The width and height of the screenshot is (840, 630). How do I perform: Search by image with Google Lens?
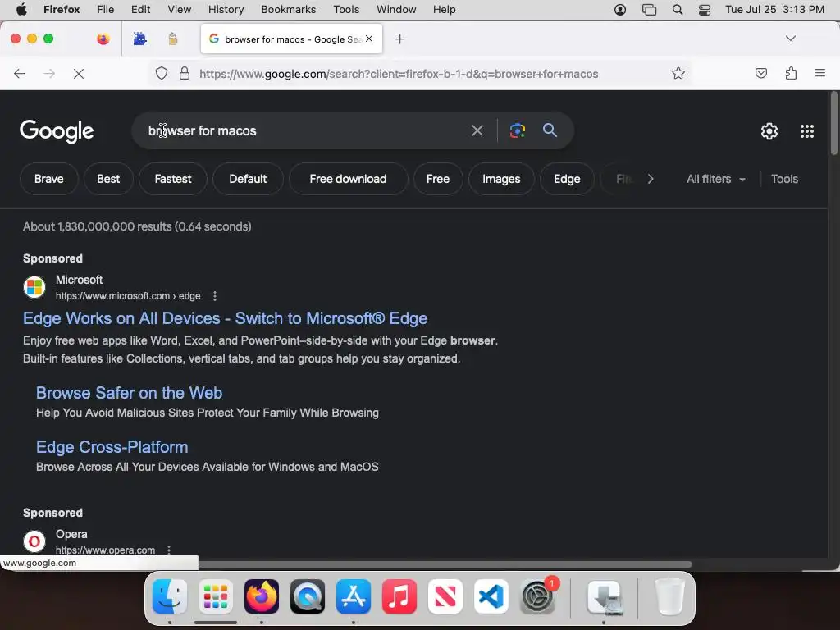pos(517,130)
